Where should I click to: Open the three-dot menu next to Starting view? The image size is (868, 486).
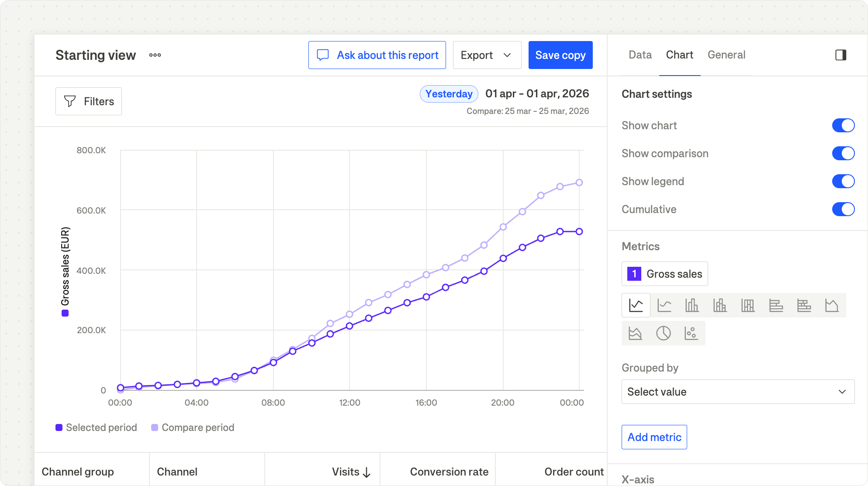coord(155,55)
